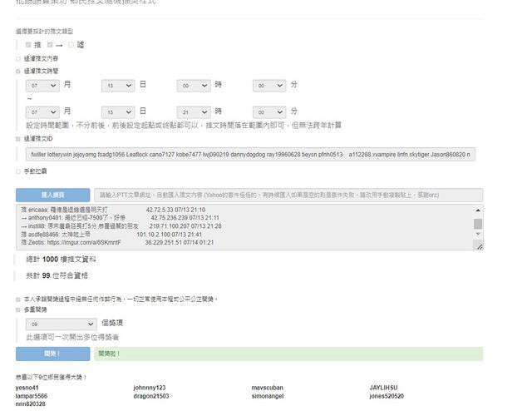Toggle the 推 push-type checkbox
Screen dimensions: 532x411
(28, 44)
